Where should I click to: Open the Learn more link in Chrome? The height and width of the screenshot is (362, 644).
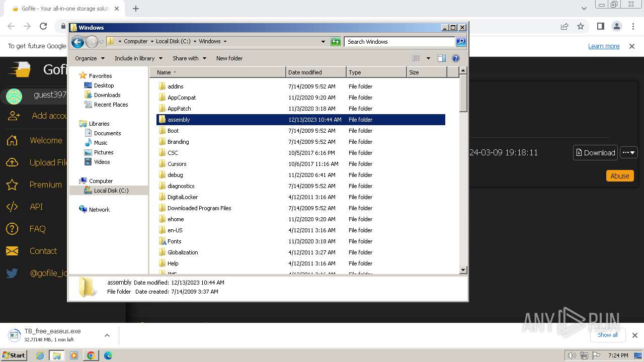pyautogui.click(x=604, y=46)
